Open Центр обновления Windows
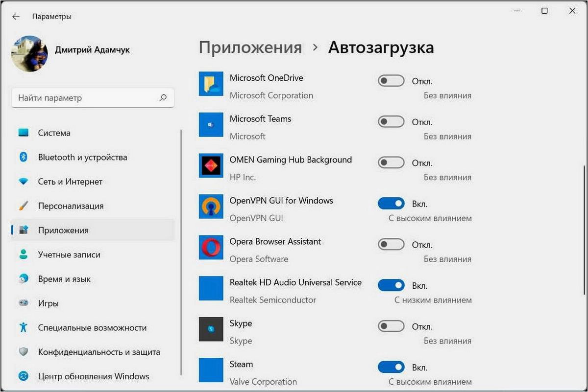588x392 pixels. pos(93,376)
